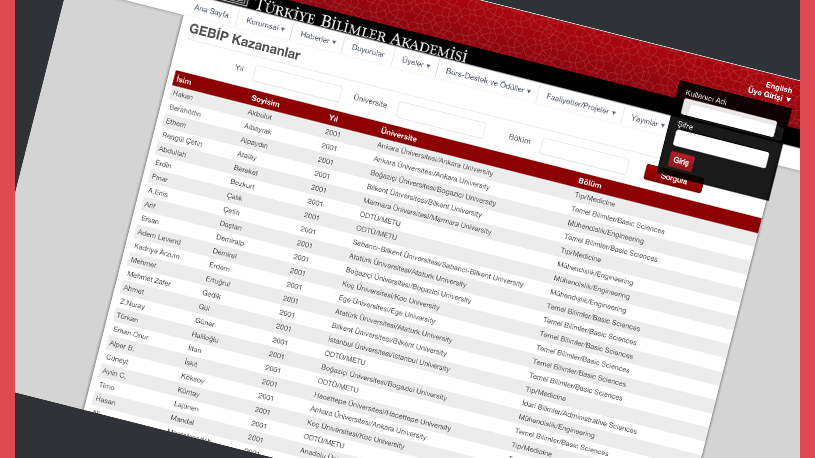Viewport: 815px width, 458px height.
Task: Select surname Albayrak in table
Action: [257, 127]
